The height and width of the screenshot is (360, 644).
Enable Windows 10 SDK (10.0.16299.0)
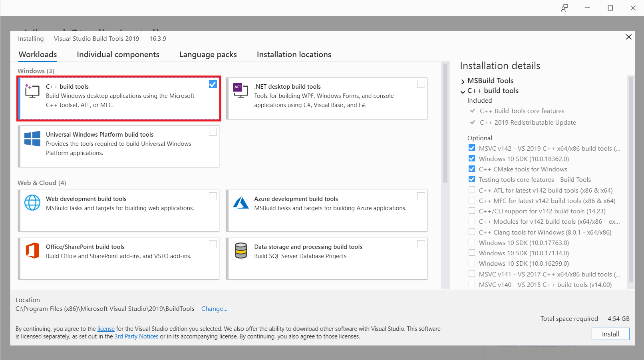click(x=472, y=263)
